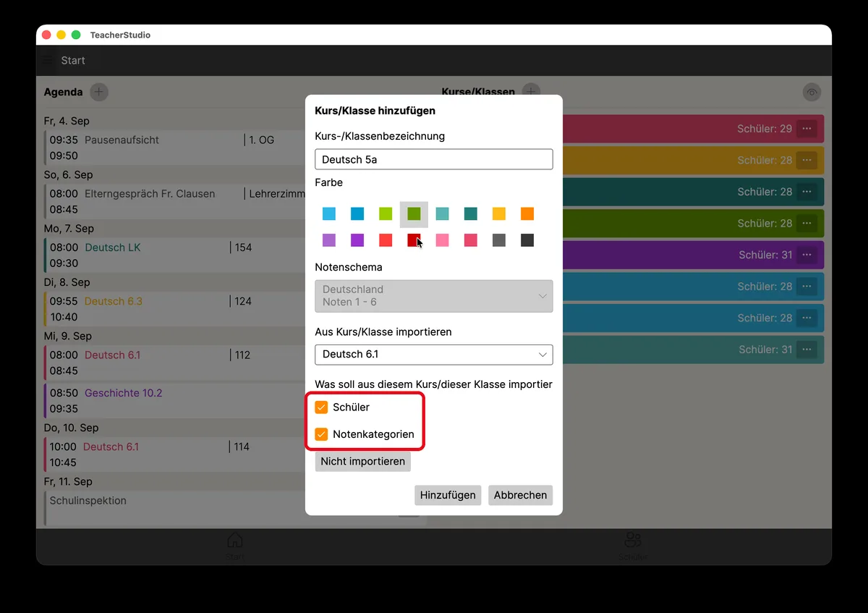Click the Agenda heading

(x=63, y=92)
